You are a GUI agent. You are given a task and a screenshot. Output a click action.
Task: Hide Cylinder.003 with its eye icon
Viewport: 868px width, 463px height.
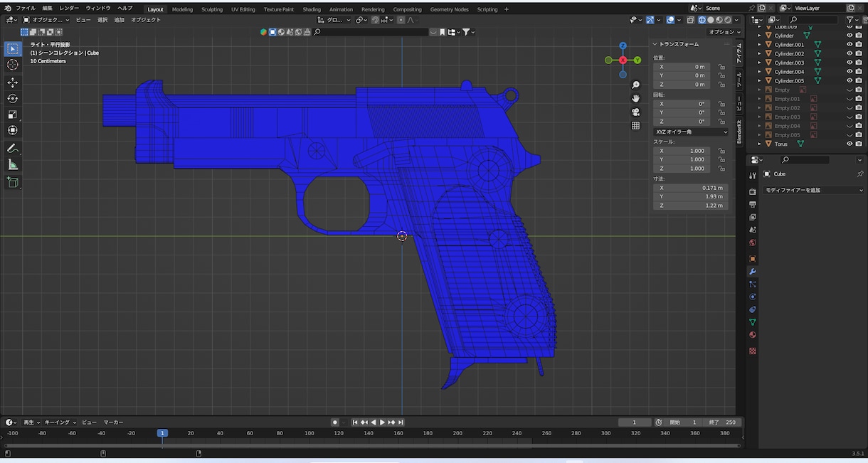coord(849,63)
